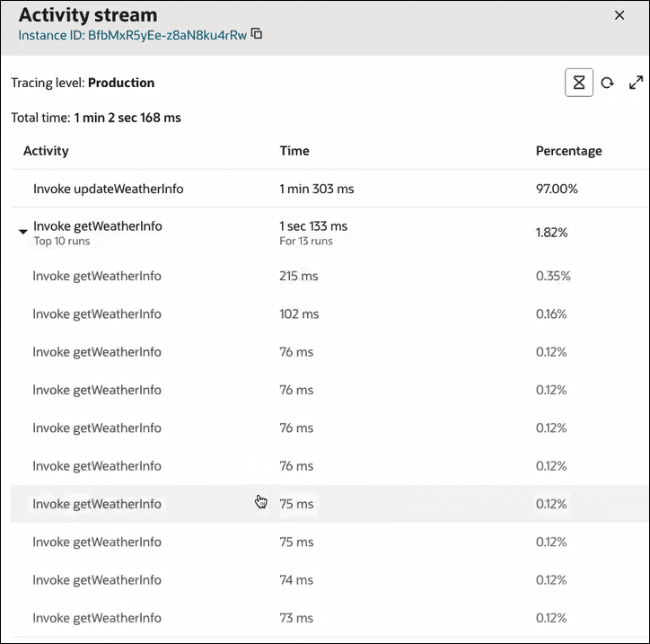Close the Activity stream panel
Viewport: 650px width, 644px height.
coord(619,15)
